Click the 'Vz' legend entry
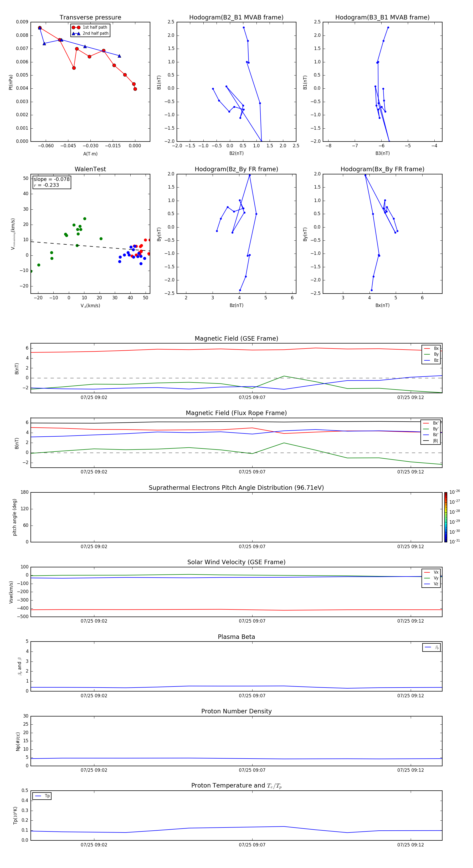This screenshot has width=473, height=868. tap(431, 584)
